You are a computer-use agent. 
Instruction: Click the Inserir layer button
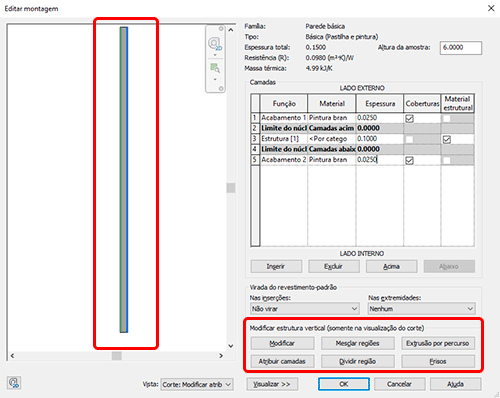point(276,266)
